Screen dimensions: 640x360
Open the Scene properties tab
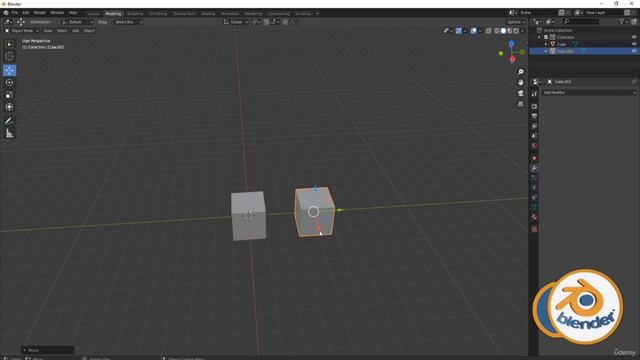point(534,136)
